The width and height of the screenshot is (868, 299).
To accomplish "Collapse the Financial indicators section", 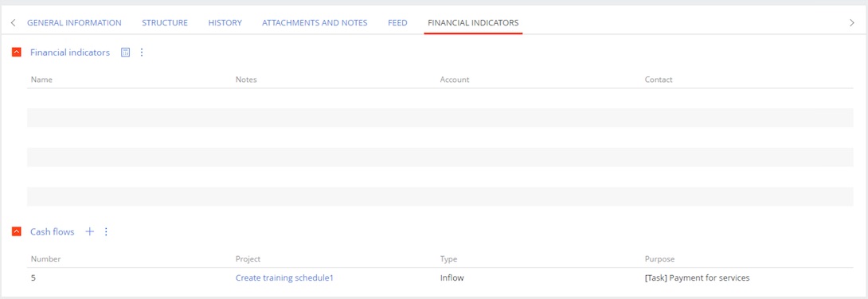I will pos(17,52).
